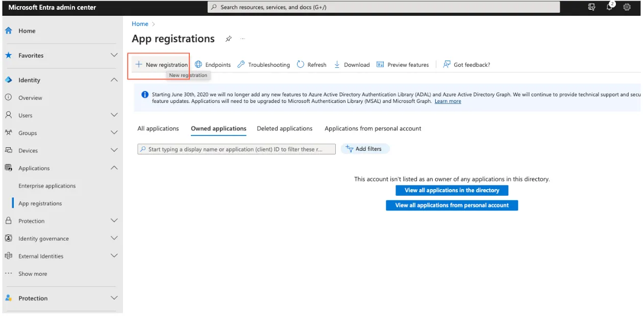Open Enterprise applications in sidebar
This screenshot has width=644, height=319.
47,186
